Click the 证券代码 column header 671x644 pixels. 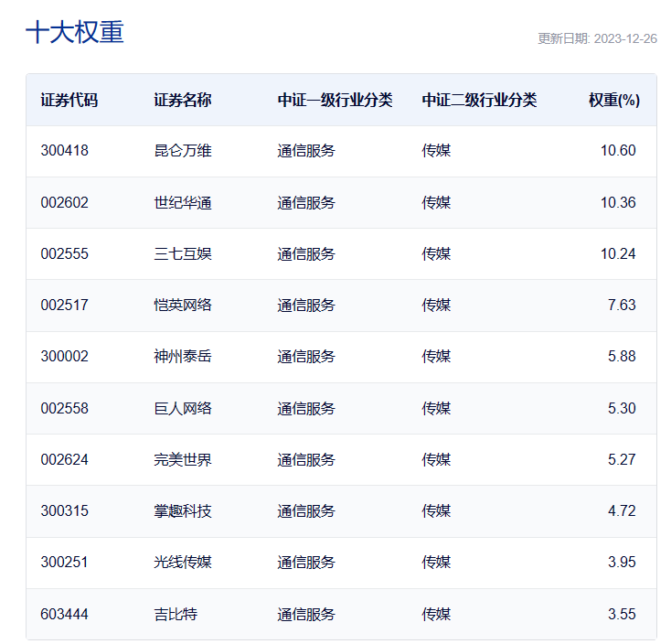pos(69,101)
